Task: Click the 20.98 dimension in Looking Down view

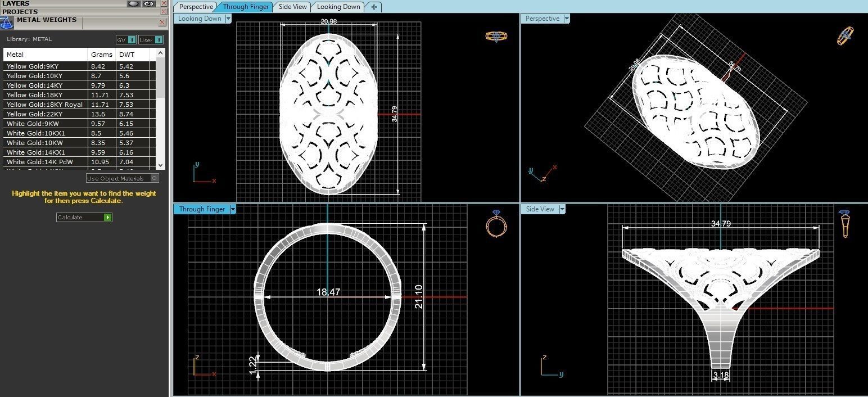Action: 329,21
